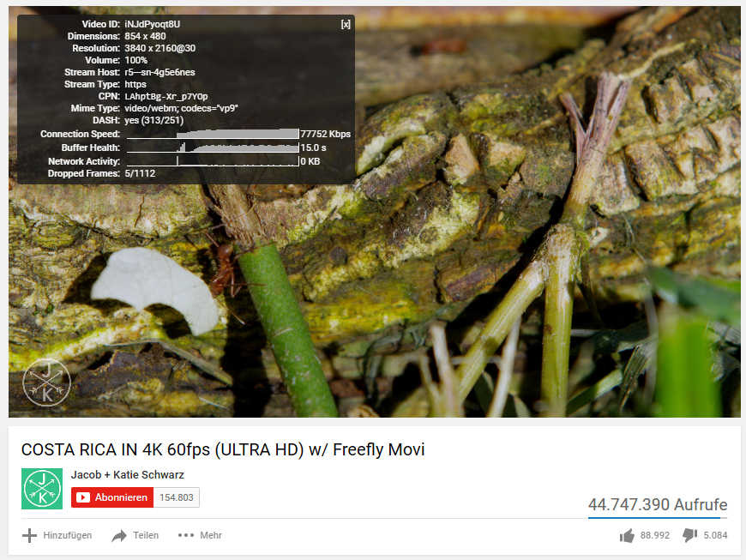Click the 44.747.390 Aufrufe view count

click(x=658, y=504)
